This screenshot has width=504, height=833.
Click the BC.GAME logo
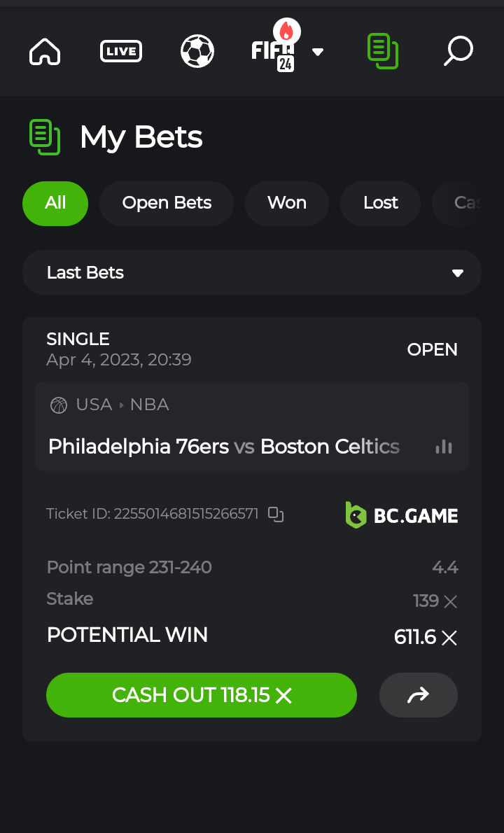[402, 515]
